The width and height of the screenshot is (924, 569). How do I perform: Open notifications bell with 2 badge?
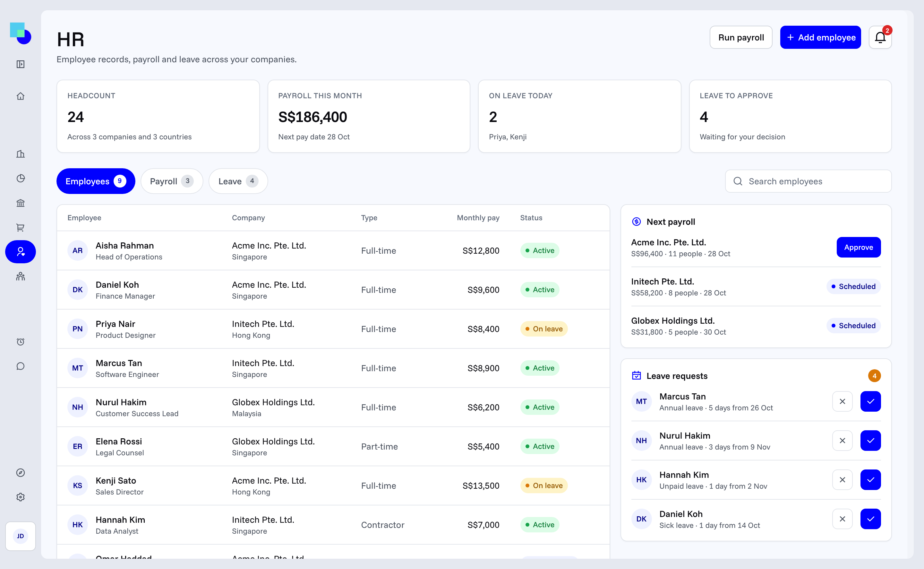pos(880,37)
